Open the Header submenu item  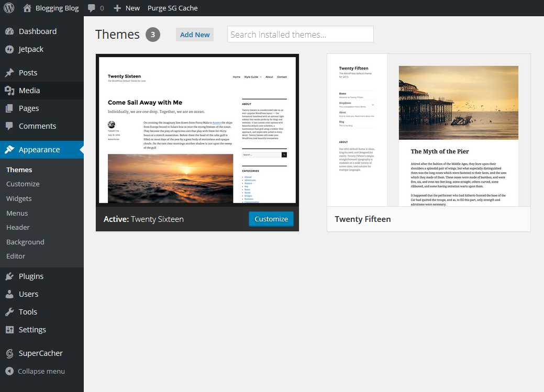click(18, 227)
